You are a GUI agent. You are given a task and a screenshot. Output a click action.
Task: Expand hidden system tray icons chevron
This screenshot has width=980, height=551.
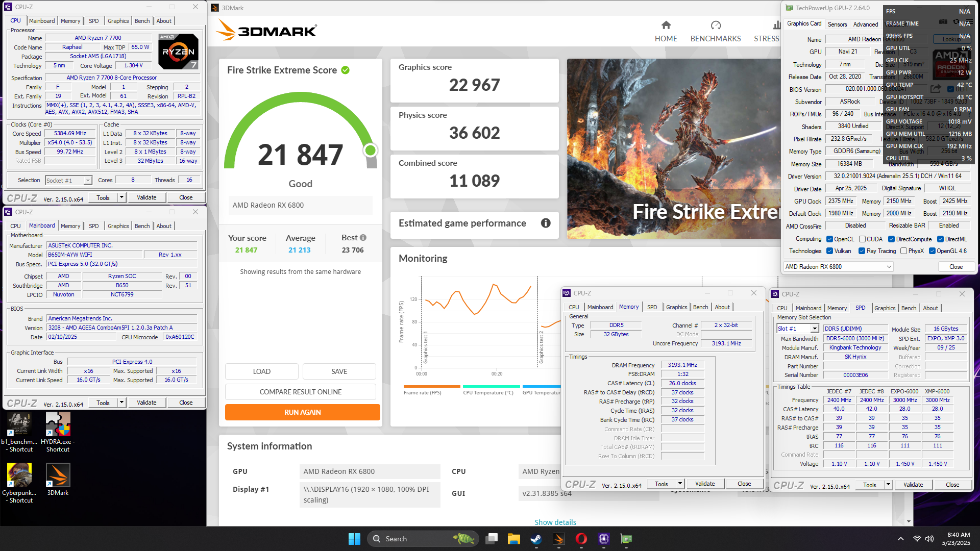pyautogui.click(x=901, y=539)
